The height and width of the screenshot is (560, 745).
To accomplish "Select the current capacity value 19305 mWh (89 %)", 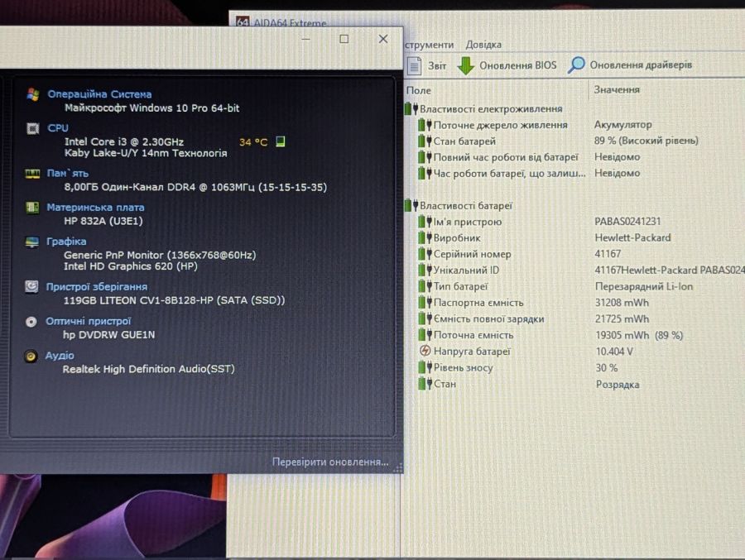I will click(x=639, y=335).
